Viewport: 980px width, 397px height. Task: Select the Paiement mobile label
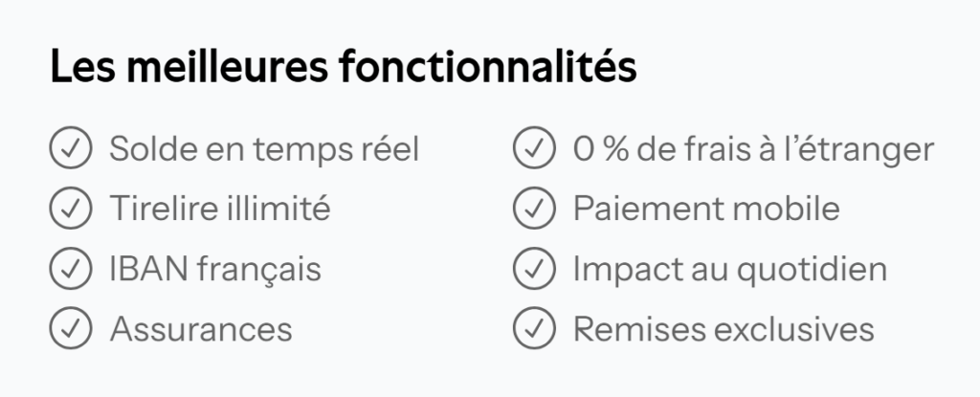(x=706, y=210)
